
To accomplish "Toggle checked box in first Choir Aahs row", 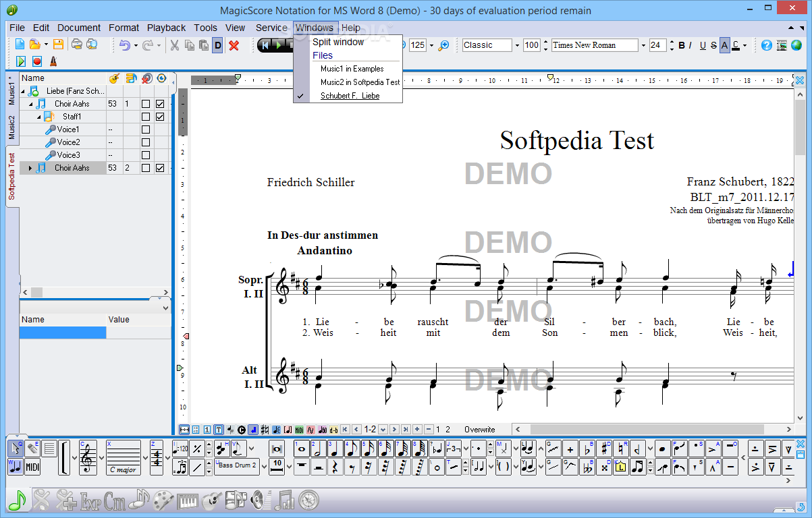I will click(x=160, y=104).
